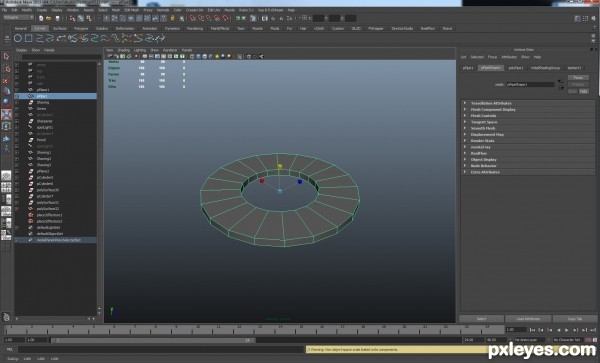
Task: Expand the Object Display section
Action: point(528,160)
